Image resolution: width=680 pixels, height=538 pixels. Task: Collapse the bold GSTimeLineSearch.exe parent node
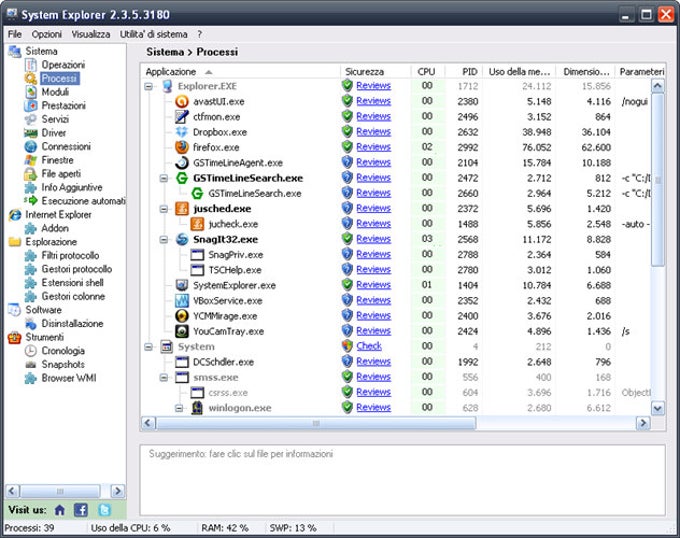[163, 178]
